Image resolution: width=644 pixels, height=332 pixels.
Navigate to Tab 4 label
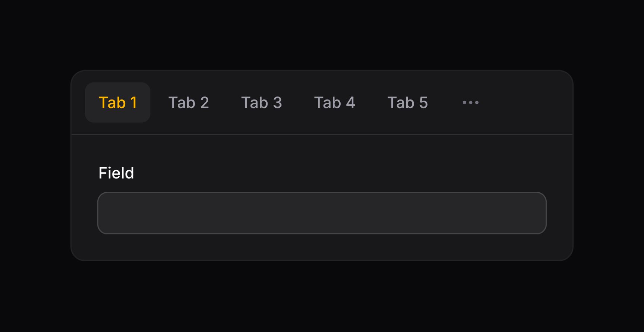[334, 102]
